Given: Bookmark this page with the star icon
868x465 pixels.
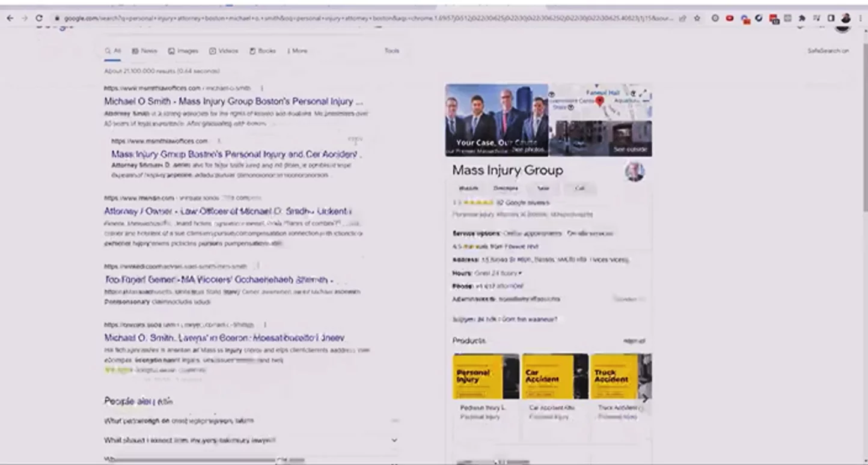Looking at the screenshot, I should pos(697,19).
